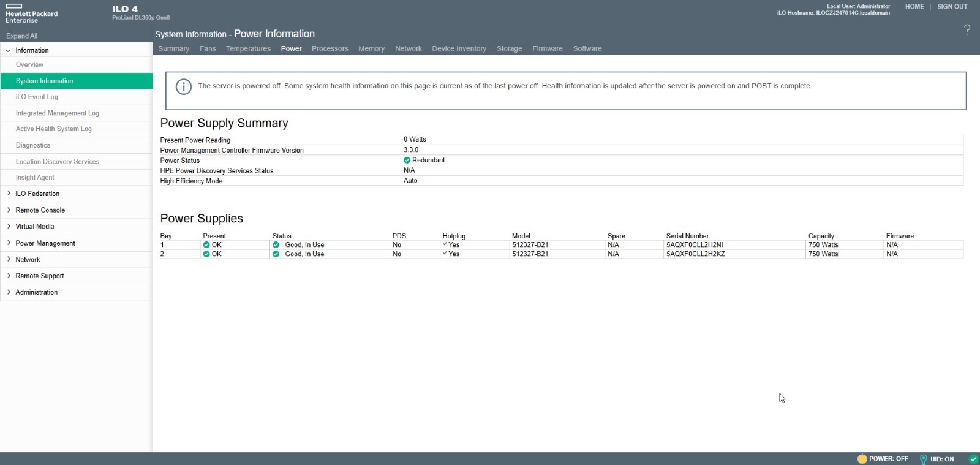
Task: Expand Network section in sidebar
Action: pos(8,259)
